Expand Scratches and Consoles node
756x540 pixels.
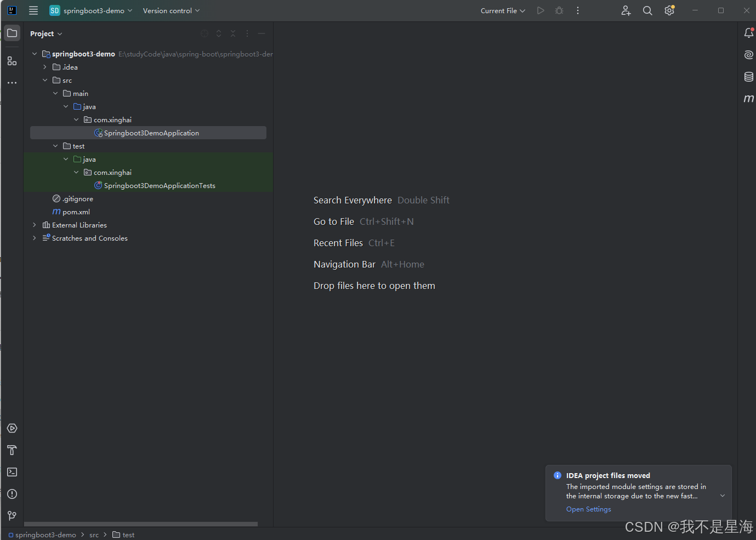(35, 238)
